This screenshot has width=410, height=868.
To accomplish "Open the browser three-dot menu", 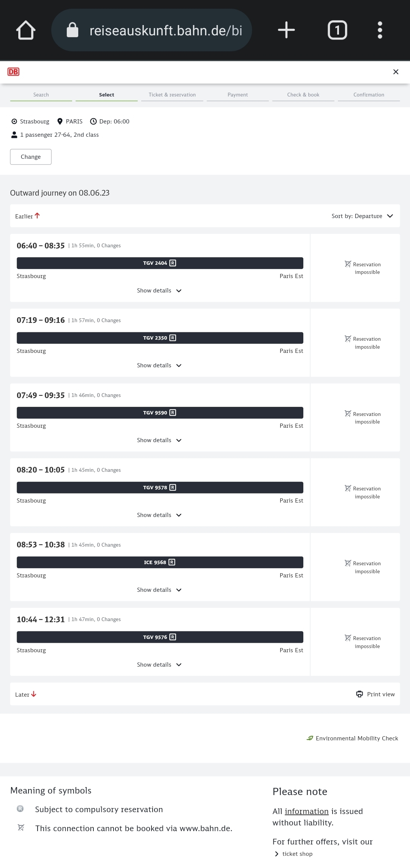I will click(380, 30).
